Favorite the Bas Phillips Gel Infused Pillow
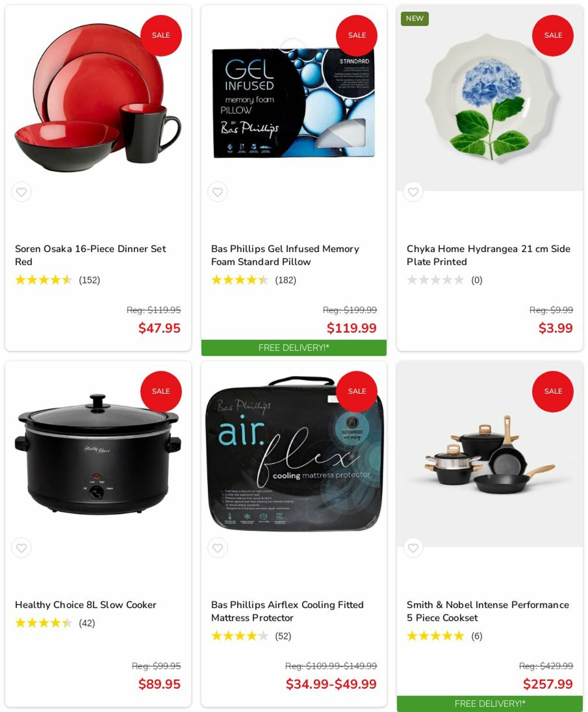 point(217,192)
